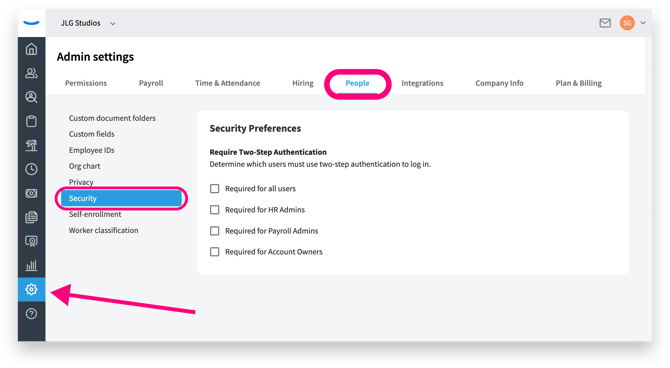The width and height of the screenshot is (670, 368).
Task: Open the mail envelope inbox icon
Action: tap(605, 23)
